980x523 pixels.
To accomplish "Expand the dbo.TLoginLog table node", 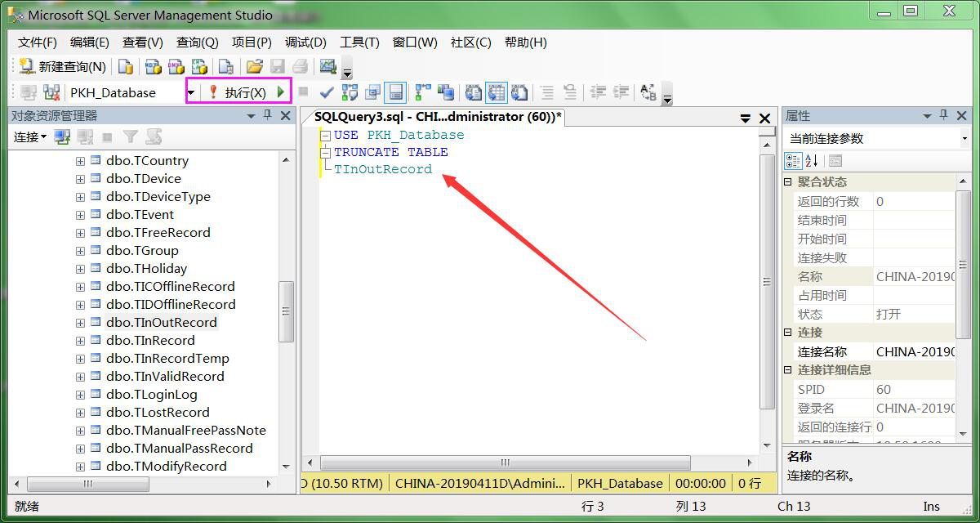I will [80, 395].
